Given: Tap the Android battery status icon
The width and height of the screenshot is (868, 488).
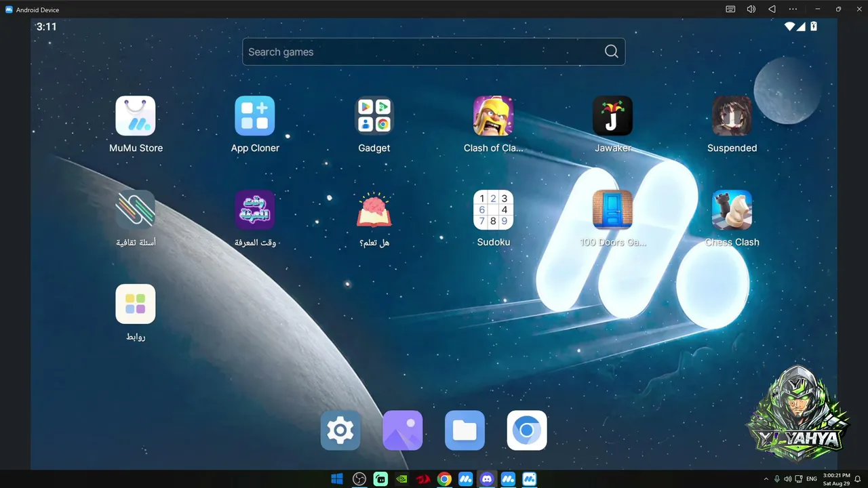Looking at the screenshot, I should click(x=814, y=26).
